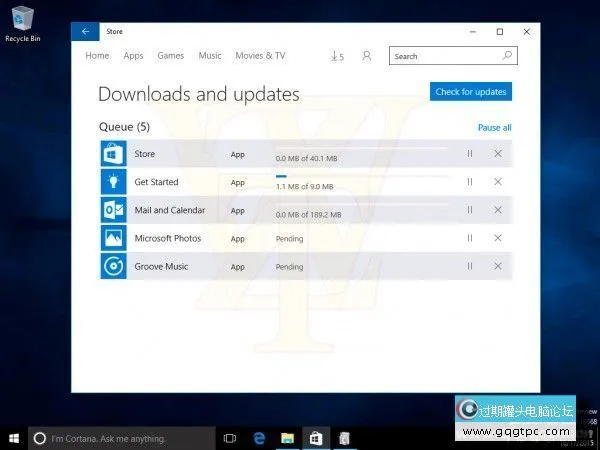The width and height of the screenshot is (600, 450).
Task: Open Microsoft Edge from the taskbar
Action: [x=259, y=438]
